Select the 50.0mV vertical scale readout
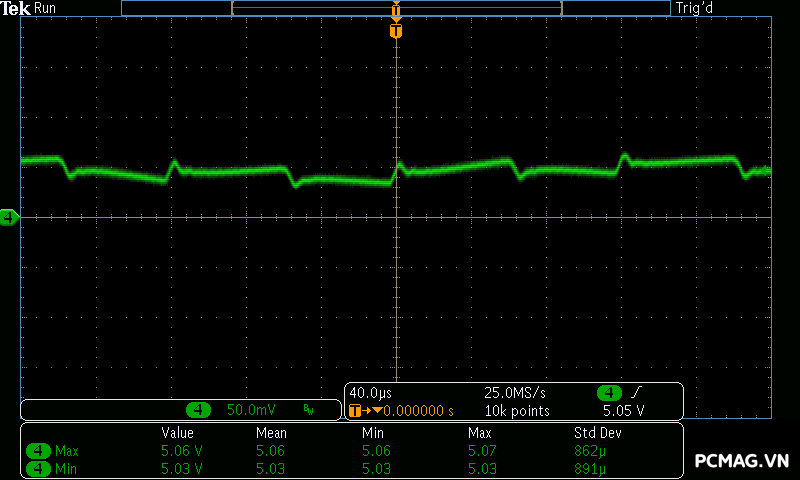This screenshot has height=480, width=800. click(x=251, y=410)
